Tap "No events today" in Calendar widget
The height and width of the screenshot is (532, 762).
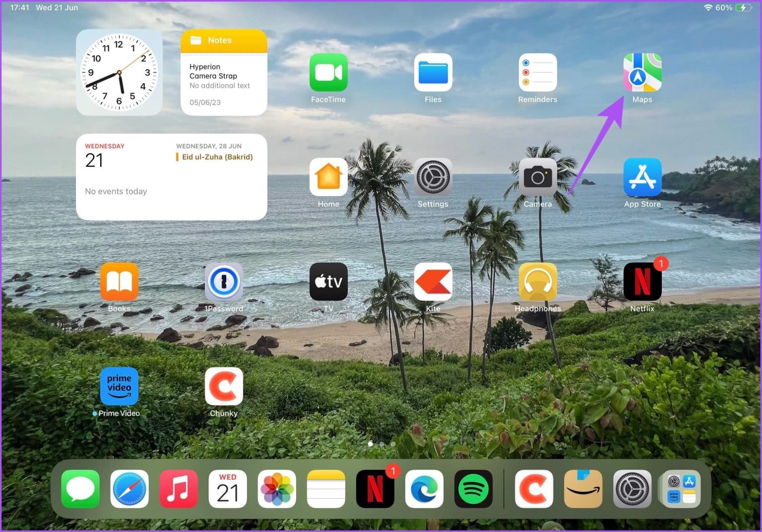coord(116,191)
